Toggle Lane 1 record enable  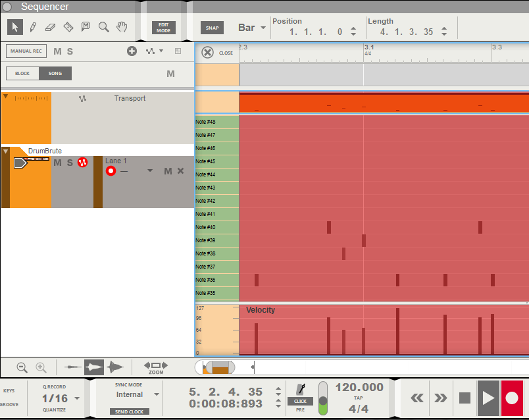[x=111, y=171]
